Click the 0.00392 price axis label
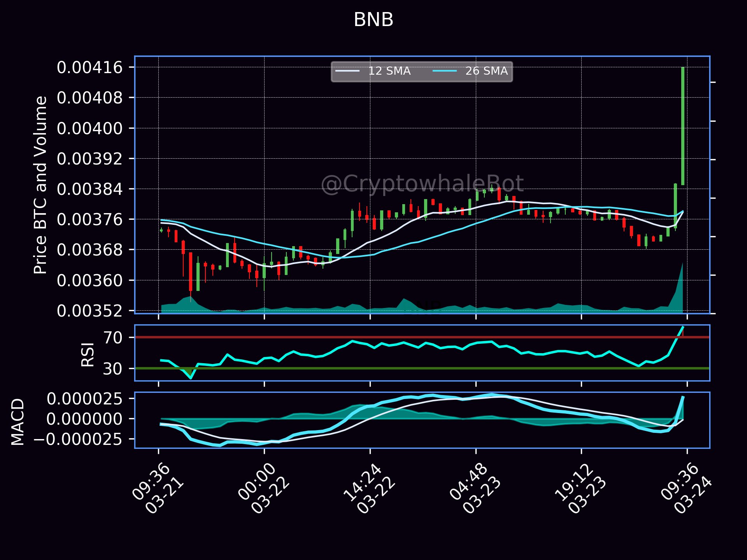 click(x=90, y=159)
